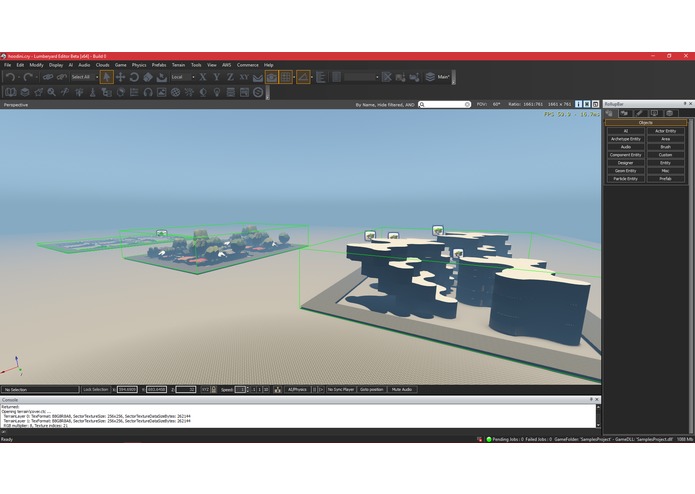Click the layers stack icon

pyautogui.click(x=430, y=77)
